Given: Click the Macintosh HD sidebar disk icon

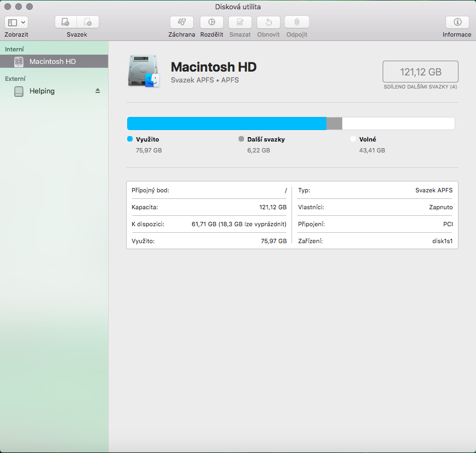Looking at the screenshot, I should [x=19, y=62].
